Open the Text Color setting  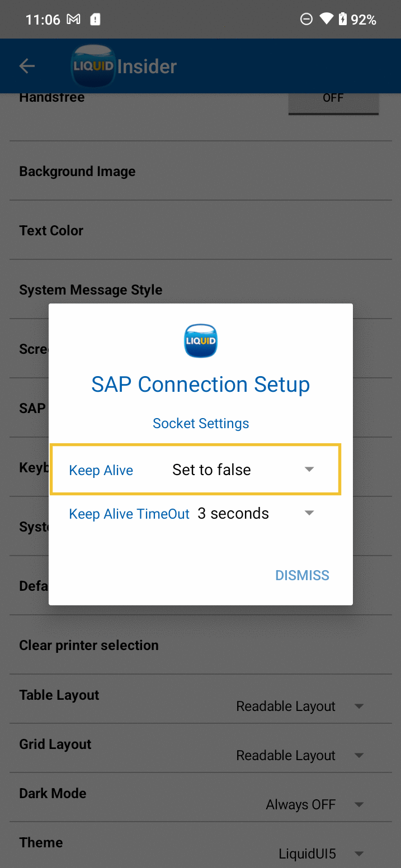[51, 230]
